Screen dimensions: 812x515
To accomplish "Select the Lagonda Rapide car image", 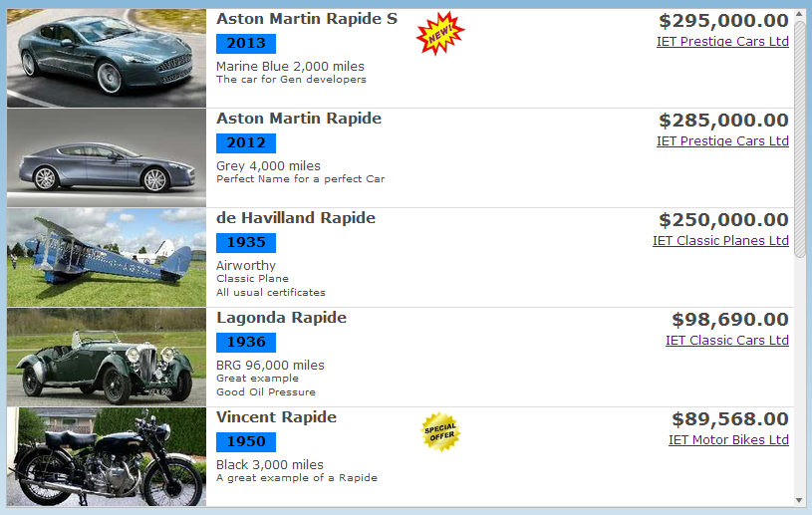I will 107,357.
